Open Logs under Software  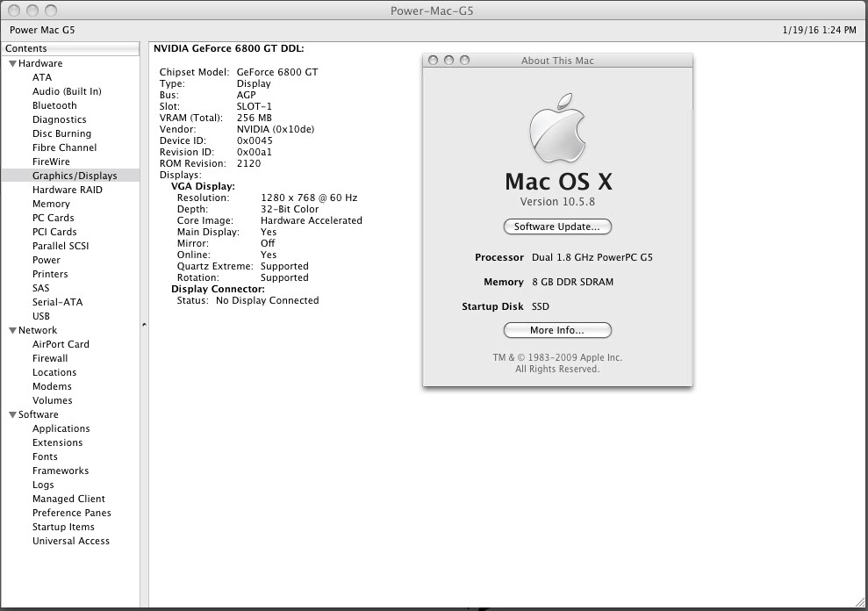(x=43, y=485)
